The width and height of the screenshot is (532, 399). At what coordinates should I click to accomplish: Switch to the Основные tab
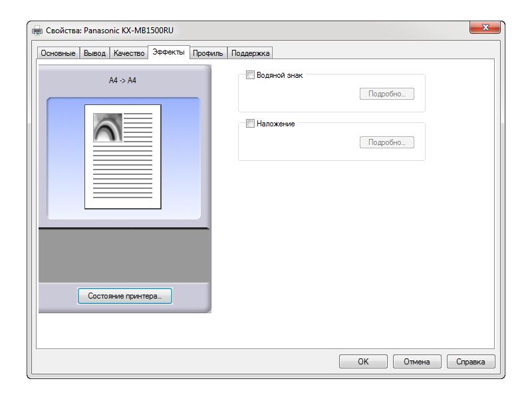coord(58,53)
